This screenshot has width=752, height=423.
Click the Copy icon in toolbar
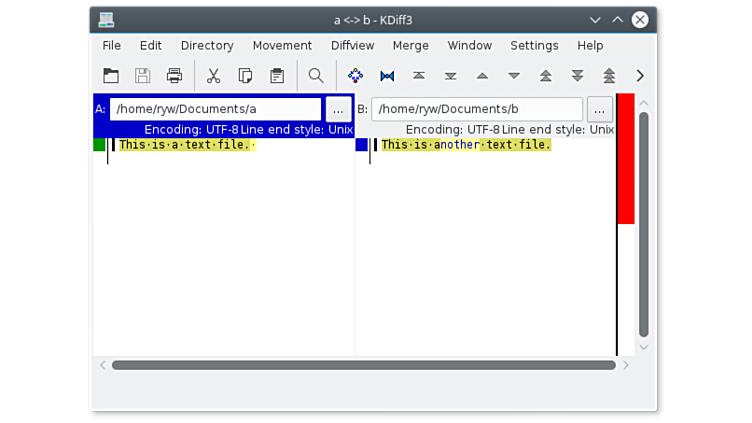pos(245,76)
